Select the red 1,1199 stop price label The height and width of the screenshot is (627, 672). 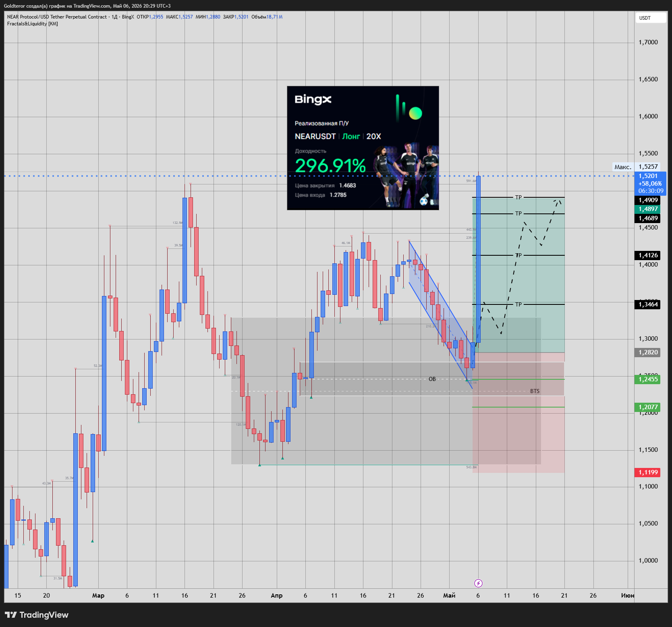click(x=647, y=472)
